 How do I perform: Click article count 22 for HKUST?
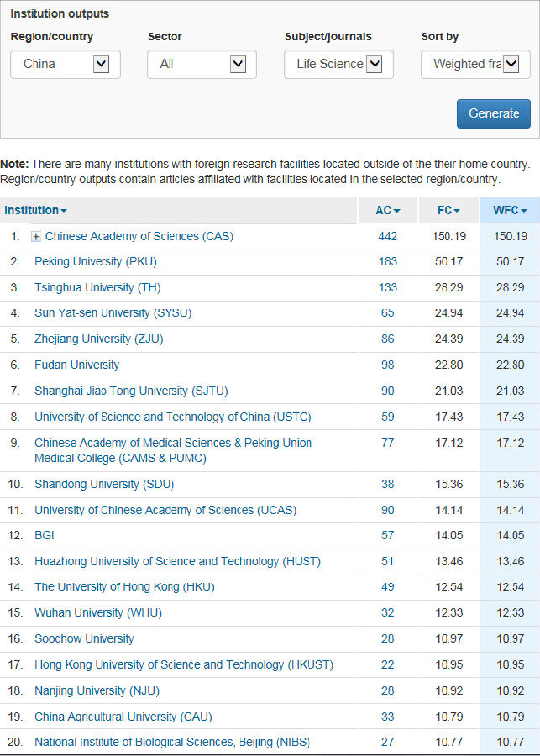tap(388, 665)
